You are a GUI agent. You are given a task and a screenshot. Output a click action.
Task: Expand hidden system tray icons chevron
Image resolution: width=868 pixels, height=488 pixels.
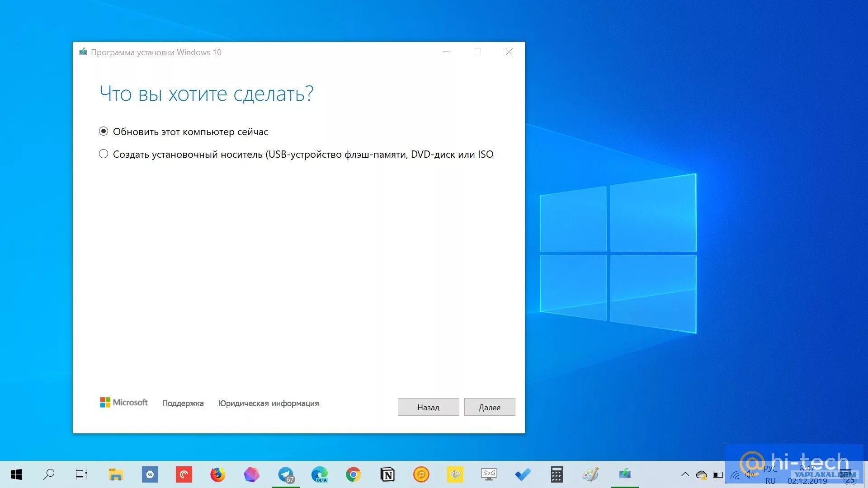[x=685, y=474]
